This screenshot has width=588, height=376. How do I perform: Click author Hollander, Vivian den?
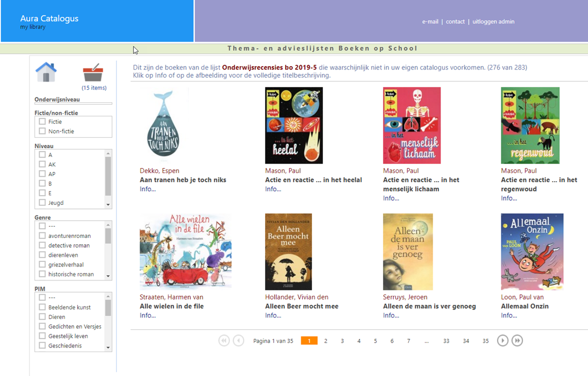point(297,297)
